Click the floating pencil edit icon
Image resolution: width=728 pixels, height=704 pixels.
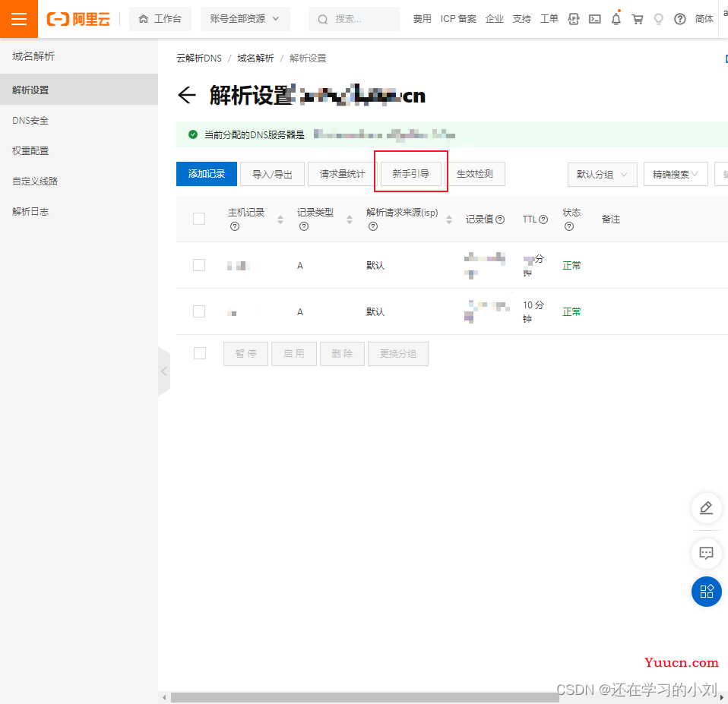(x=706, y=508)
